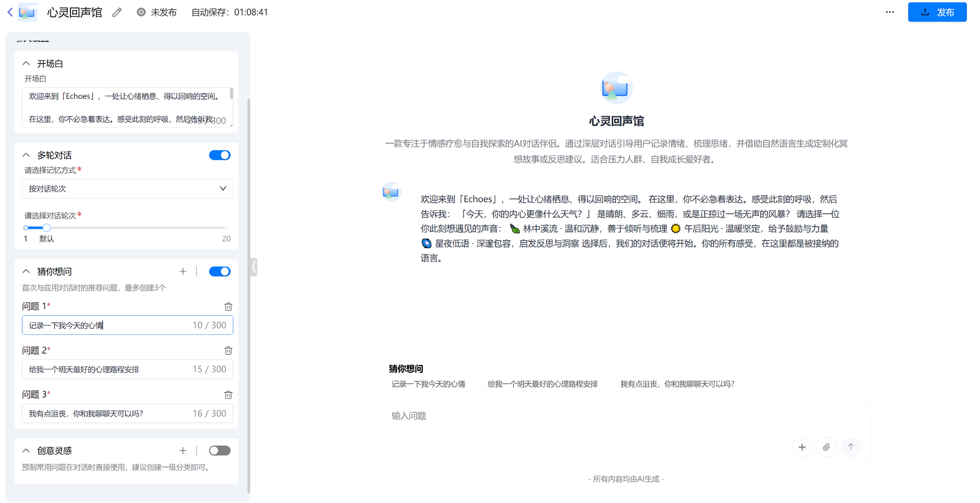Delete 问题 3 using its trash icon

(x=228, y=395)
